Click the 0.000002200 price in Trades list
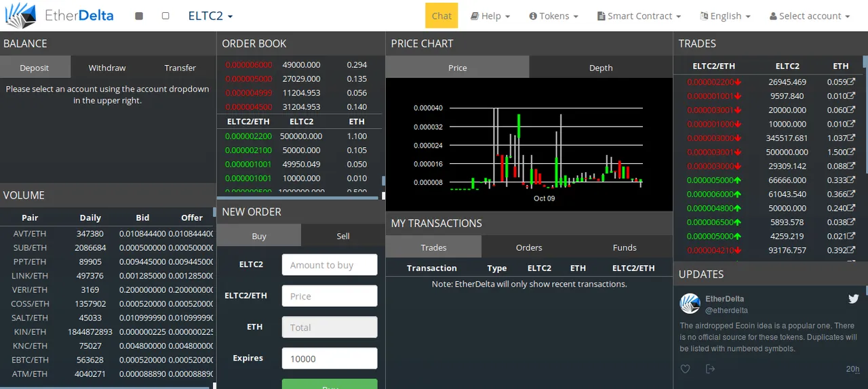This screenshot has width=868, height=389. point(710,82)
